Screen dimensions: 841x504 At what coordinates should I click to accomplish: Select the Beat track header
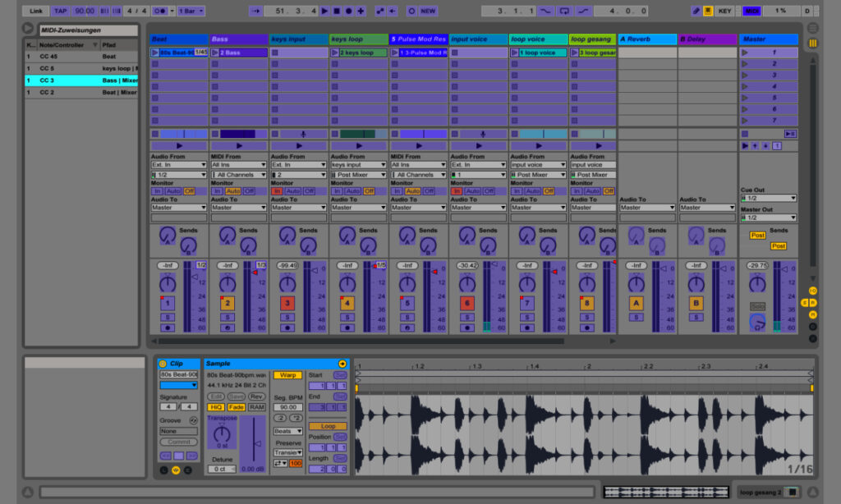[x=178, y=39]
